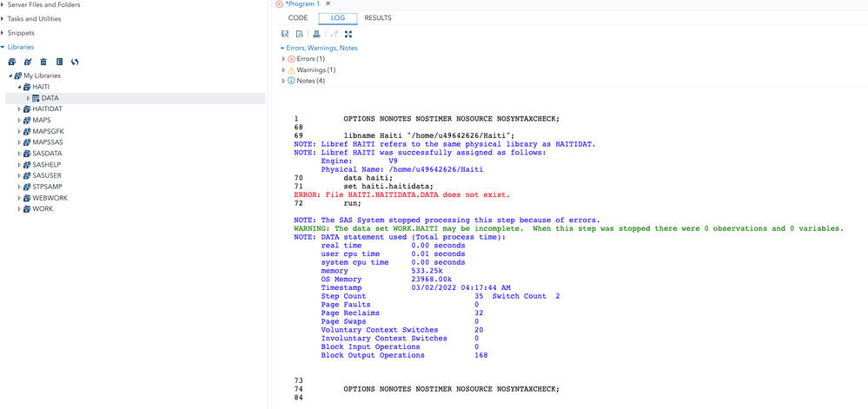Click the Maximize View icon in log toolbar

pos(348,34)
